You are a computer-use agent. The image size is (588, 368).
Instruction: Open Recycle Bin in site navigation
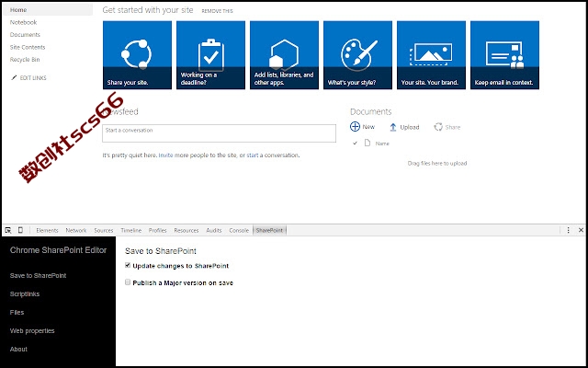coord(25,59)
